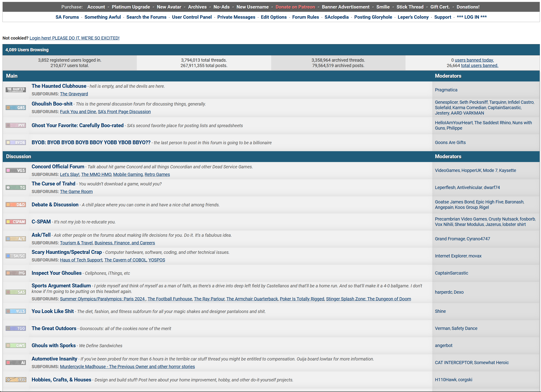Click Donate on Patreon link

295,7
